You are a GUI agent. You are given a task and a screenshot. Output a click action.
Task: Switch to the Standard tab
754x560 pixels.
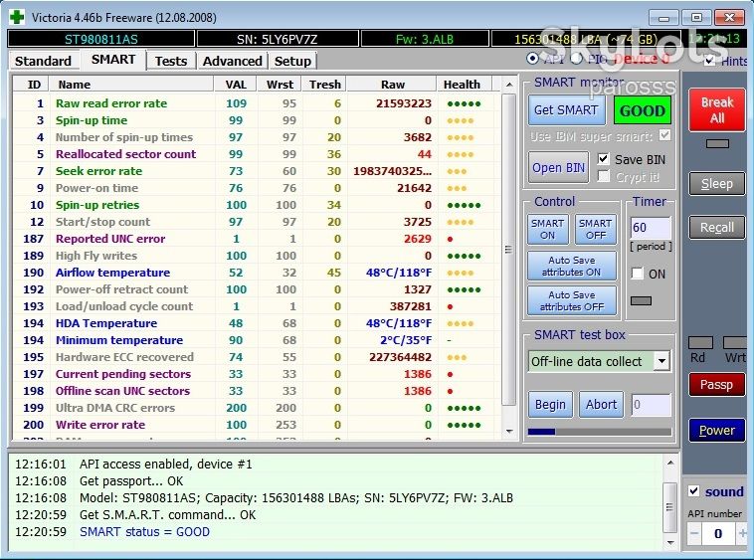point(43,61)
